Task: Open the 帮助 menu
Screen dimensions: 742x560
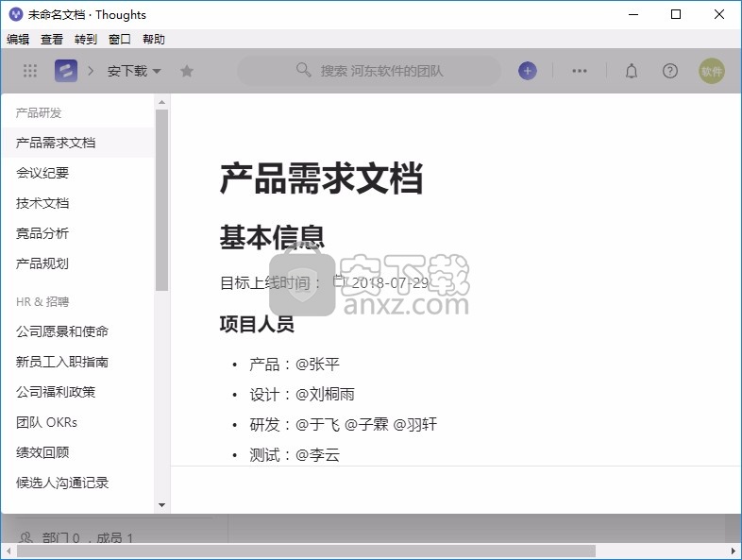Action: click(x=154, y=40)
